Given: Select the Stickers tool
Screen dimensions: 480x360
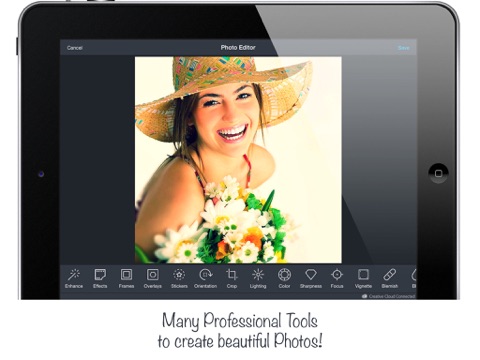Looking at the screenshot, I should point(179,278).
